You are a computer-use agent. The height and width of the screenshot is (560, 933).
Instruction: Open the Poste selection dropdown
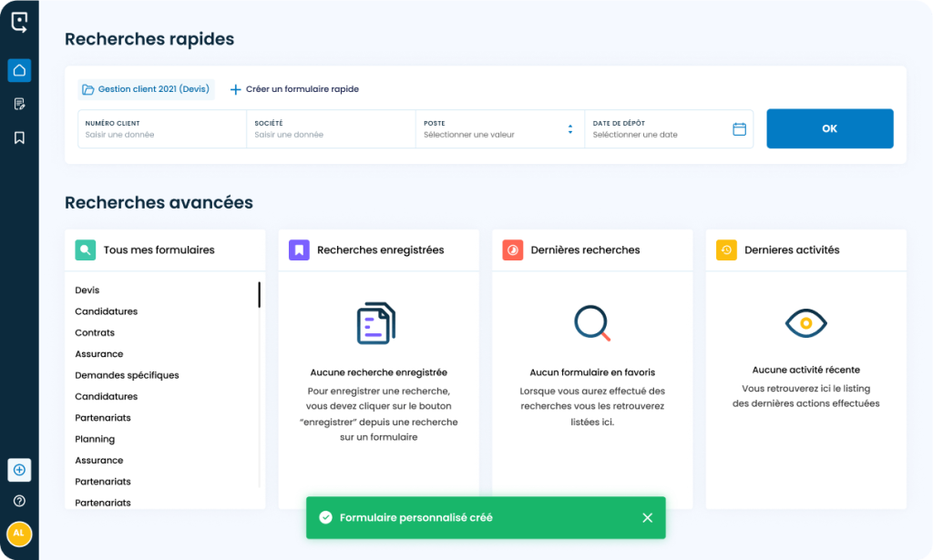[570, 128]
